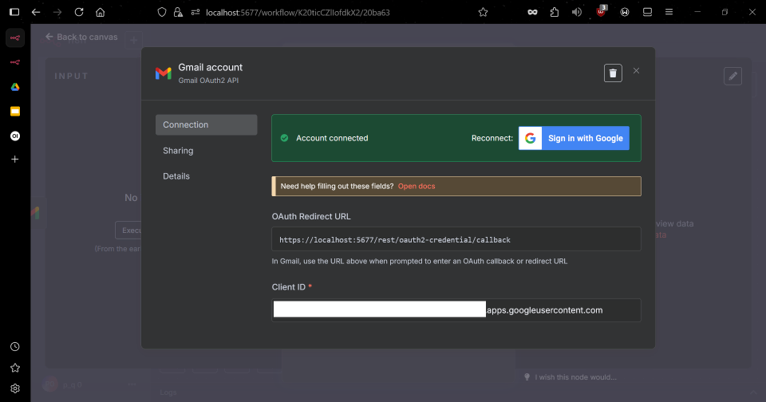Open site permissions icon in address bar
Screen dimensions: 766x402
(195, 12)
